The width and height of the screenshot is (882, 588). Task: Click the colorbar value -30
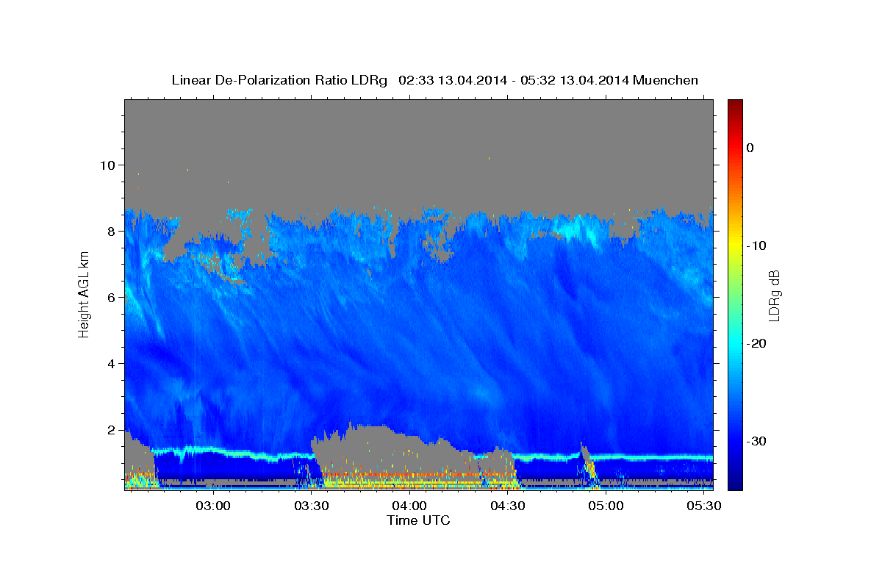[758, 441]
